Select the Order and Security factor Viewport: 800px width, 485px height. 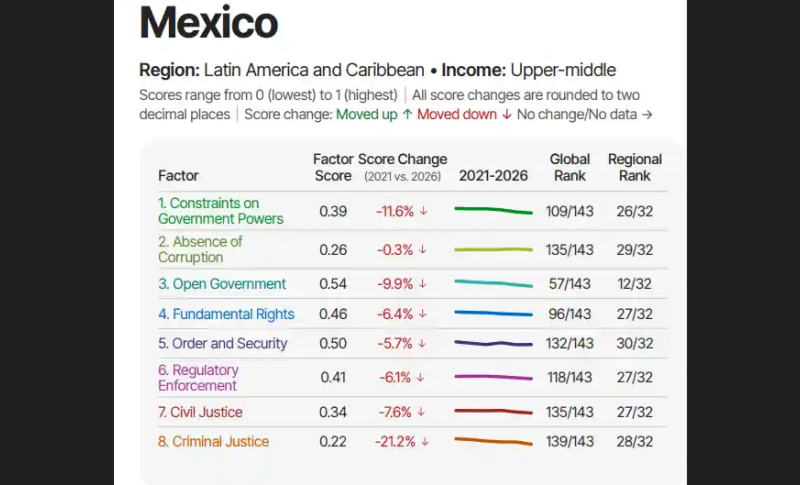coord(222,343)
